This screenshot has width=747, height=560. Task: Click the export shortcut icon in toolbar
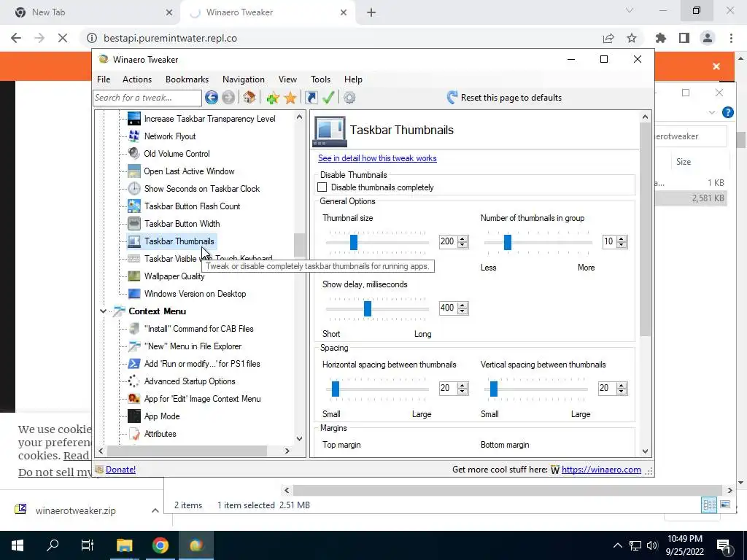[311, 98]
